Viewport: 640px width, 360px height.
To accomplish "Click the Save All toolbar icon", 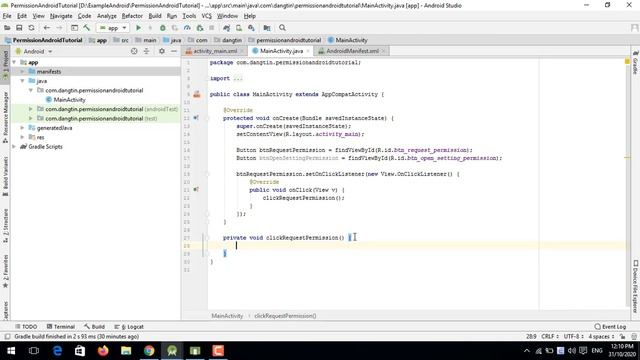I will pyautogui.click(x=19, y=28).
